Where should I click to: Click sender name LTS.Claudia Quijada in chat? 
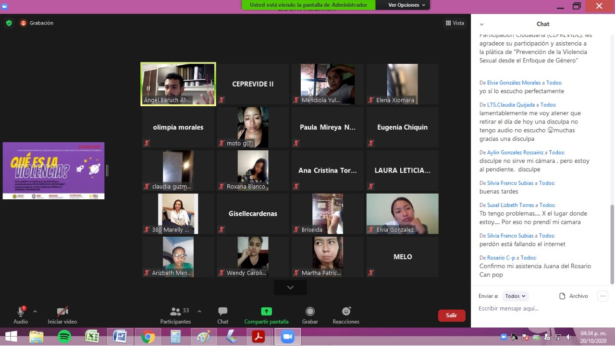(510, 105)
